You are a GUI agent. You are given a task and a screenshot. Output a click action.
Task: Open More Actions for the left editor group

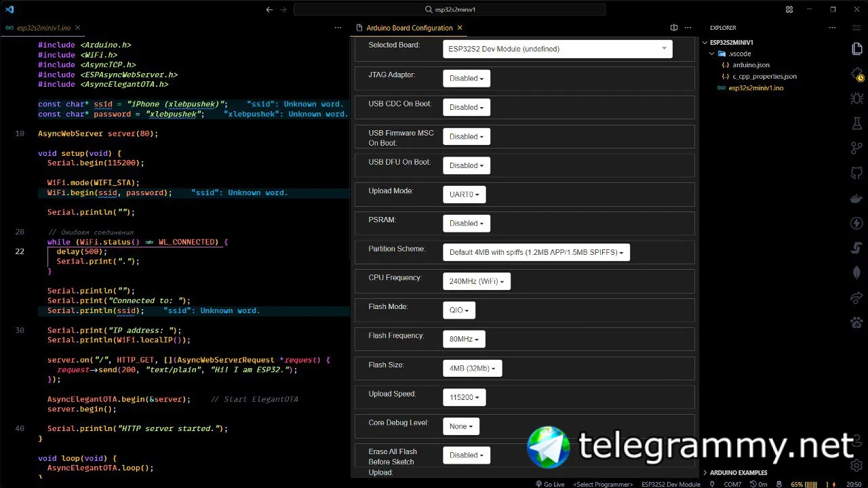[338, 28]
